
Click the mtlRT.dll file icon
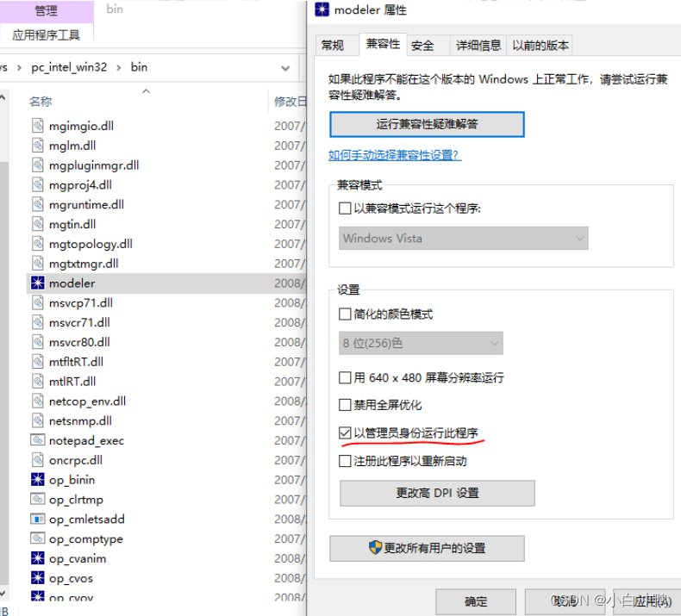(38, 382)
